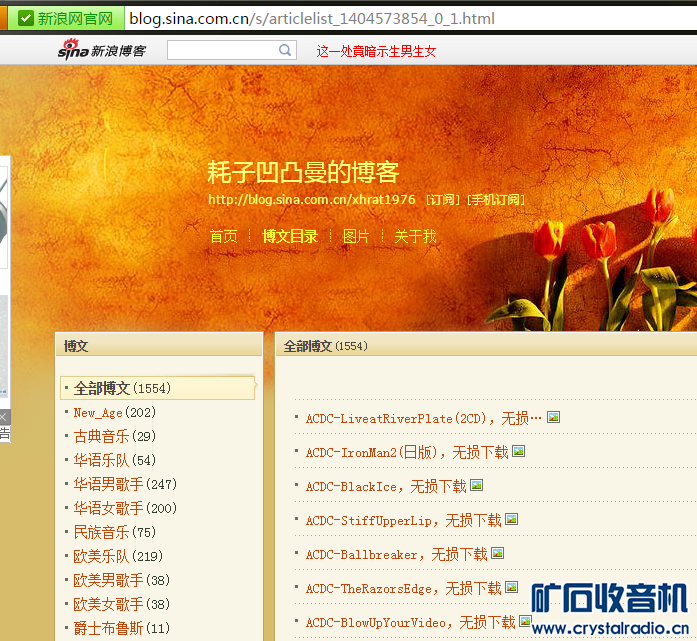Screen dimensions: 697x641
Task: Open post ACDC-BlowUpYourVideo 无损下载
Action: click(410, 622)
